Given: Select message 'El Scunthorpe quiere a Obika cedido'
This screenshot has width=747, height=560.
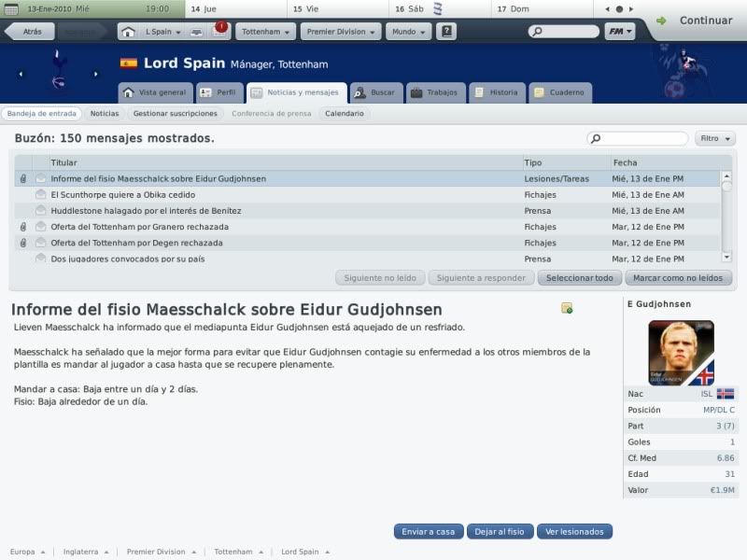Looking at the screenshot, I should 367,194.
